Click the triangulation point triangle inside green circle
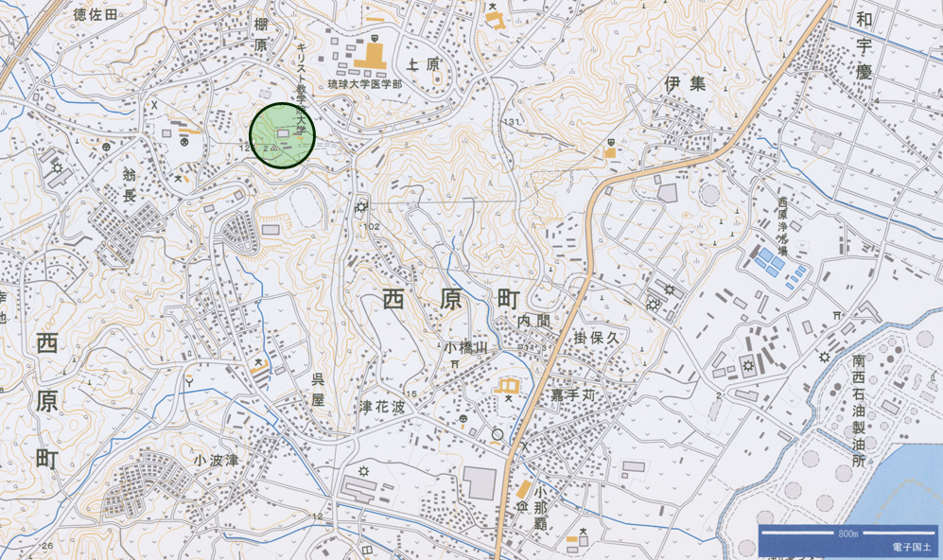This screenshot has height=560, width=943. point(274,149)
